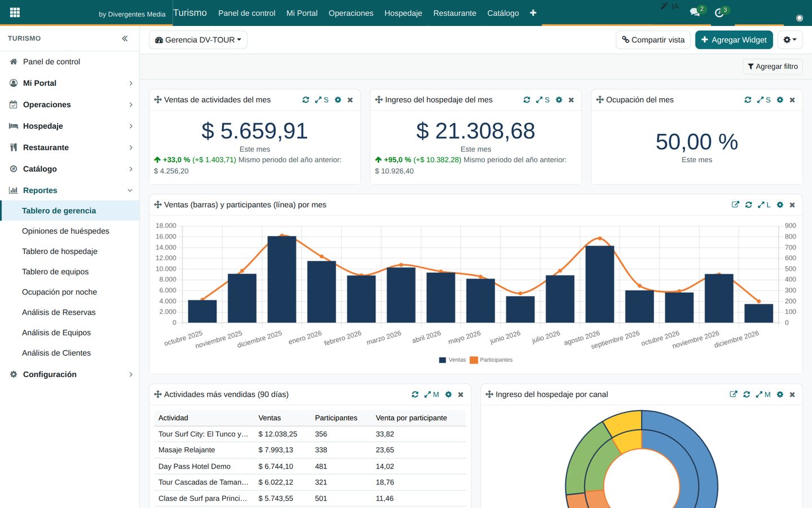Expand the Mi Portal sidebar section
This screenshot has height=508, width=812.
(x=69, y=83)
